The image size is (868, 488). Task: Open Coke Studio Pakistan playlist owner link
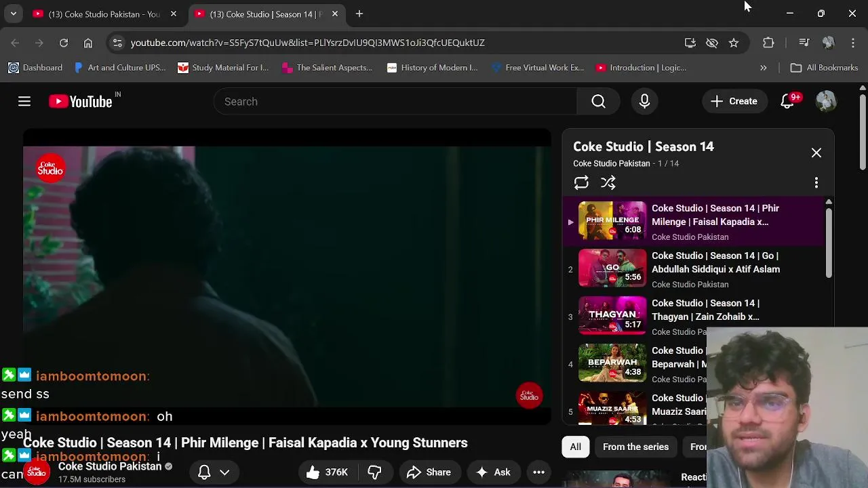[x=611, y=163]
